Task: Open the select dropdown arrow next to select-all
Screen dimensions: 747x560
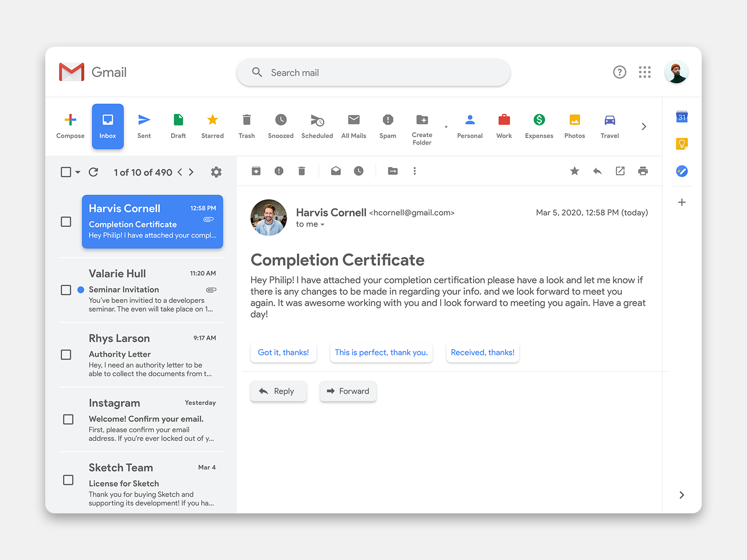Action: tap(78, 172)
